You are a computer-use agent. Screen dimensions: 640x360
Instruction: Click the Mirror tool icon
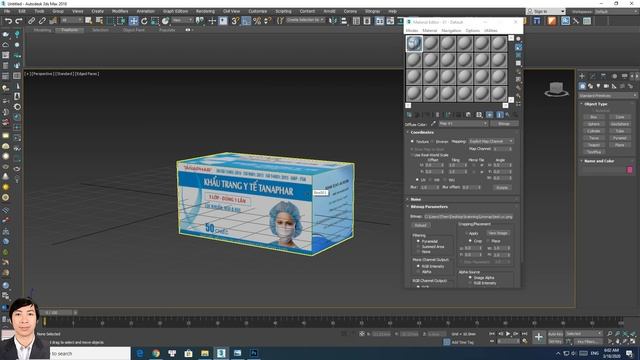(333, 21)
